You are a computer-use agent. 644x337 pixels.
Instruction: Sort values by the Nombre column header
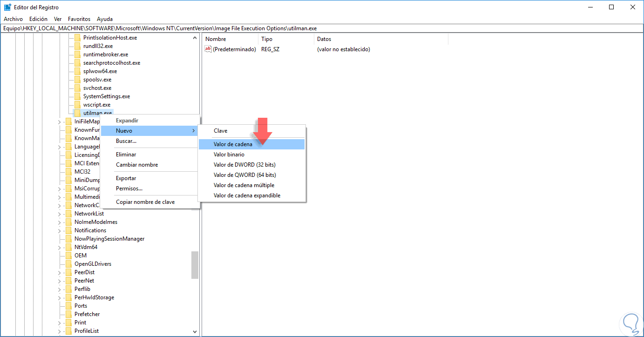coord(230,39)
